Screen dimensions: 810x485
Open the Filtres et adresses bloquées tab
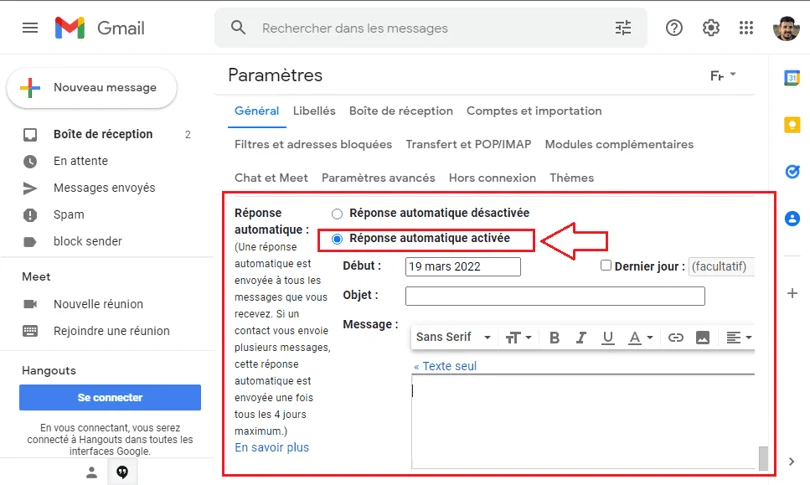click(x=313, y=144)
